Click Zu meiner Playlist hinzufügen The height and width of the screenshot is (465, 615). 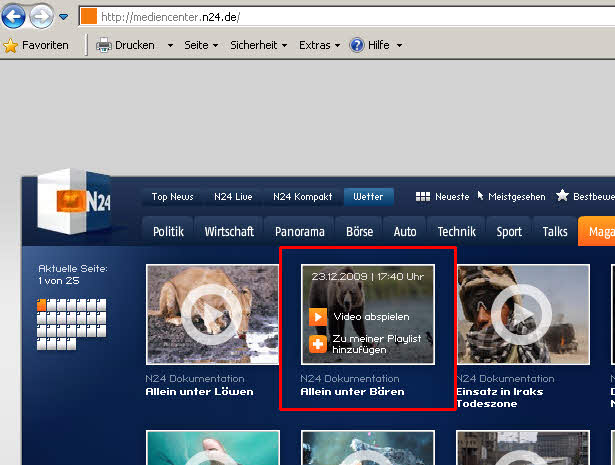[x=377, y=344]
